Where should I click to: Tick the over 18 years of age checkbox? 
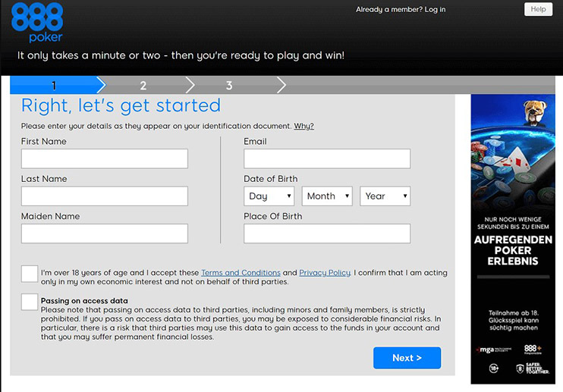[x=30, y=274]
